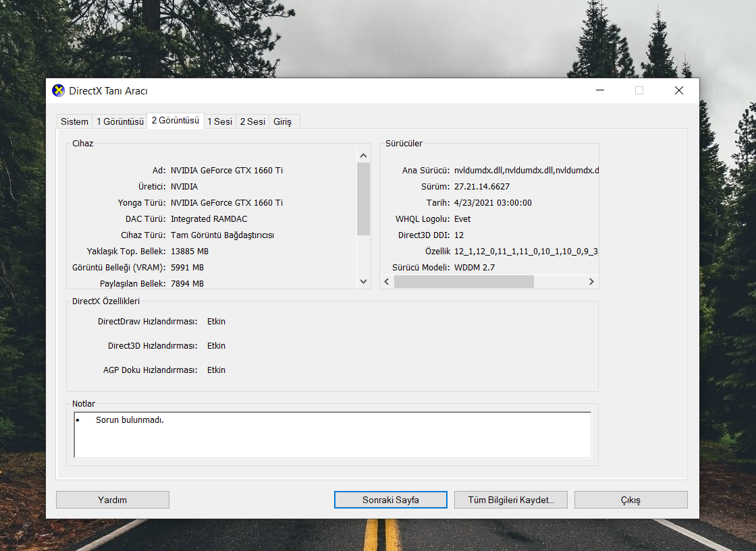Click the VRAM value 5991 MB
The image size is (756, 551).
[187, 267]
